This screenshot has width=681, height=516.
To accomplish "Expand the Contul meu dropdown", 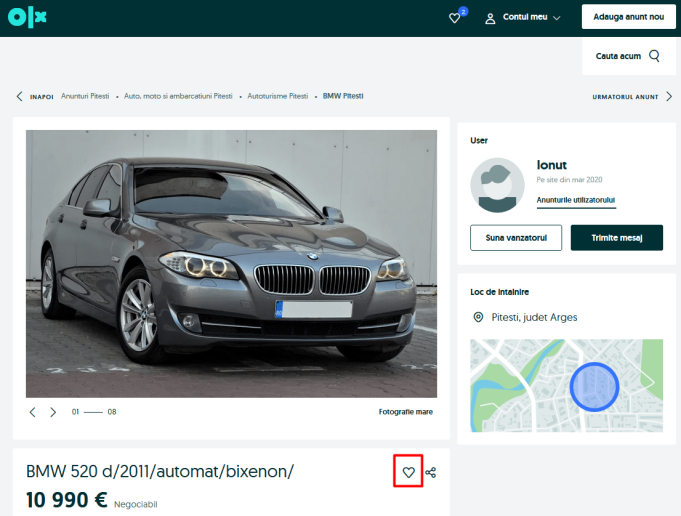I will 531,17.
